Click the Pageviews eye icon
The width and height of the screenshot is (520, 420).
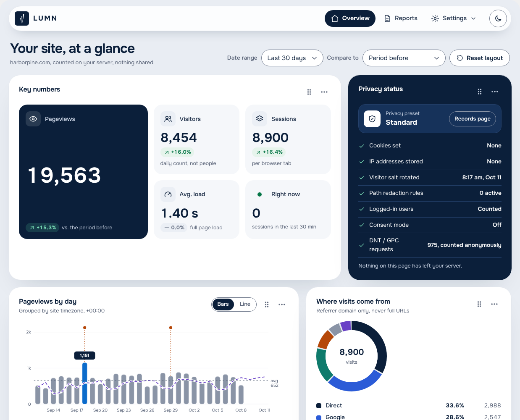tap(33, 119)
